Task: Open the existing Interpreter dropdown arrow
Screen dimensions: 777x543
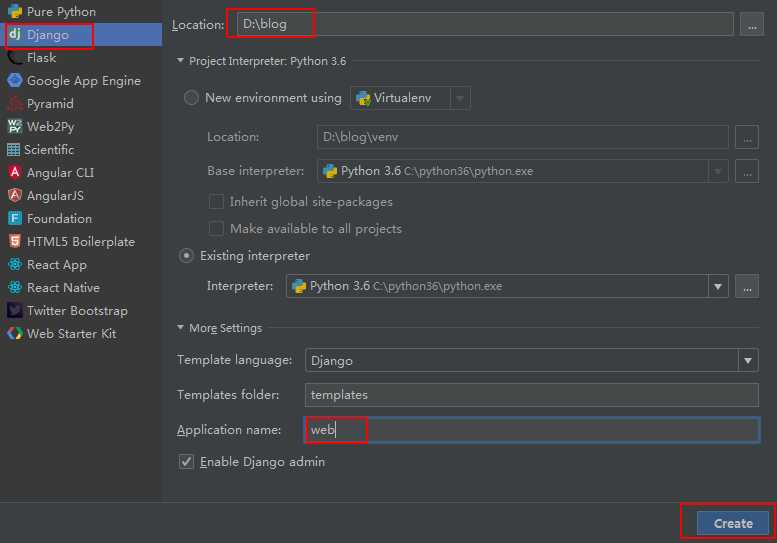Action: (x=718, y=286)
